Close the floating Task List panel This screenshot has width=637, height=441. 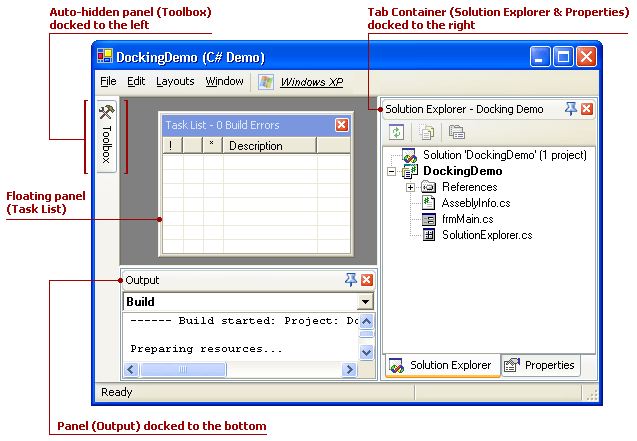coord(341,125)
